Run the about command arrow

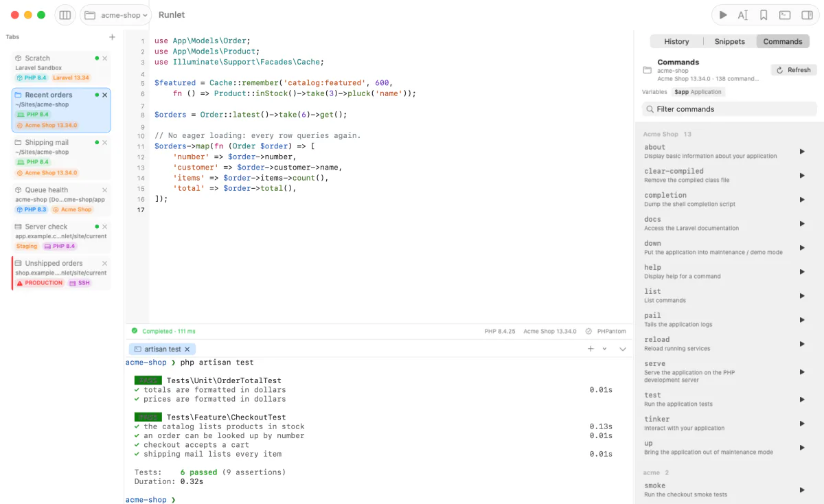coord(802,151)
